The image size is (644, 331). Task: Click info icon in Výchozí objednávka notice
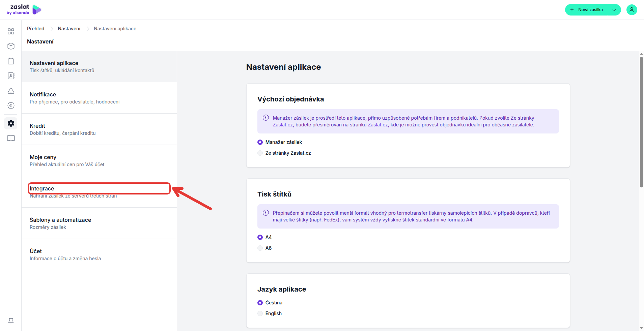click(266, 118)
